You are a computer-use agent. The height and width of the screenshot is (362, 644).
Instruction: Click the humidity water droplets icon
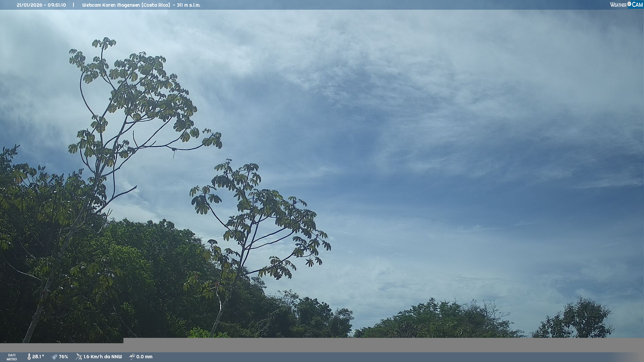coord(54,357)
